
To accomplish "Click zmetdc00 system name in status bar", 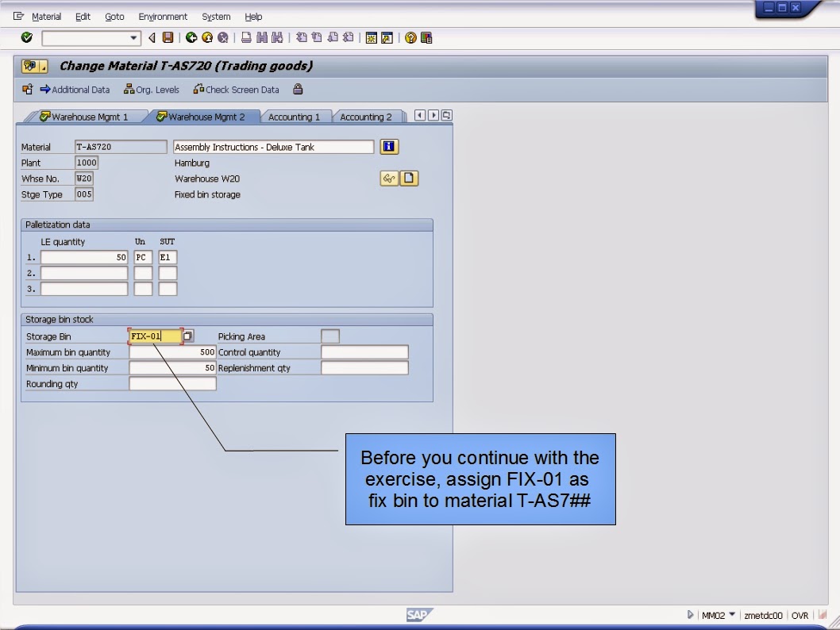I will coord(763,616).
